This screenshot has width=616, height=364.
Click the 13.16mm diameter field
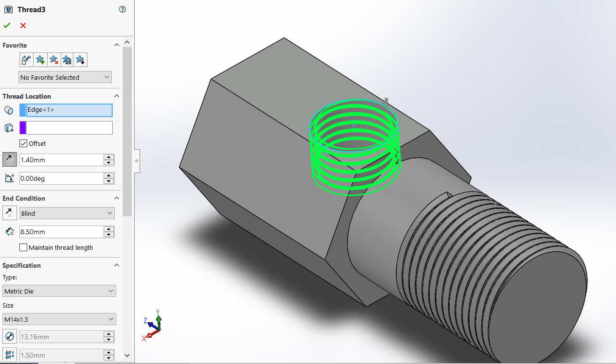tap(61, 337)
